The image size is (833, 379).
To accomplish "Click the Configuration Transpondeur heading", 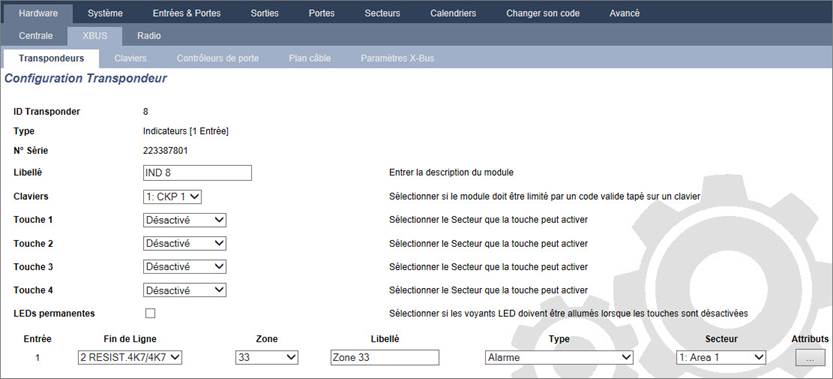I will [x=86, y=79].
